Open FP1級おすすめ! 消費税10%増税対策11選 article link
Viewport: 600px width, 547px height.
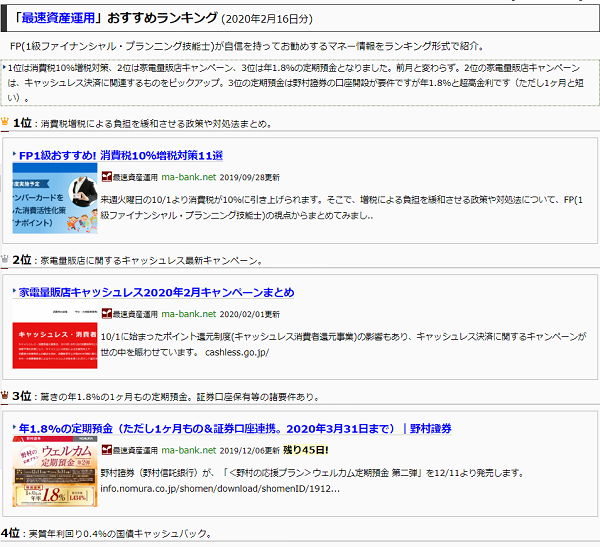pyautogui.click(x=121, y=155)
